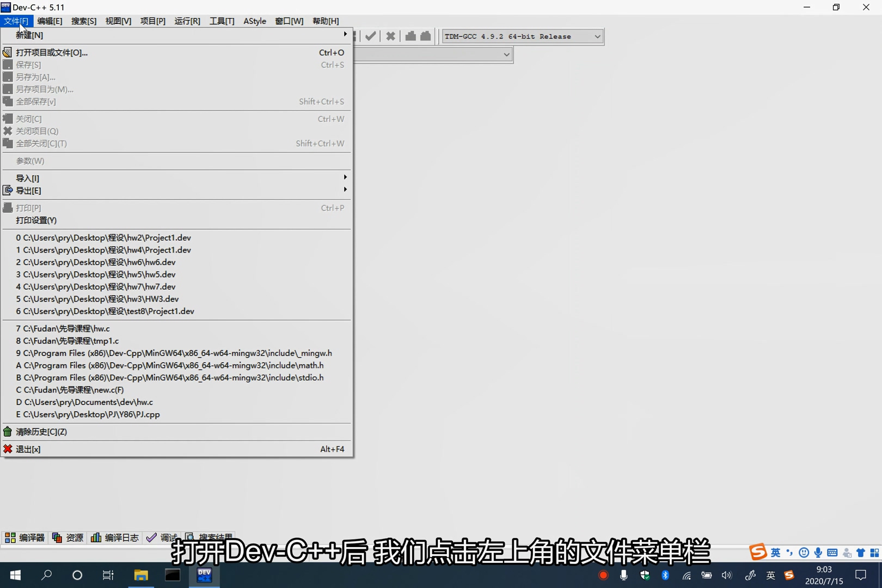Image resolution: width=882 pixels, height=588 pixels.
Task: Open Cortana circle on taskbar
Action: pos(77,575)
